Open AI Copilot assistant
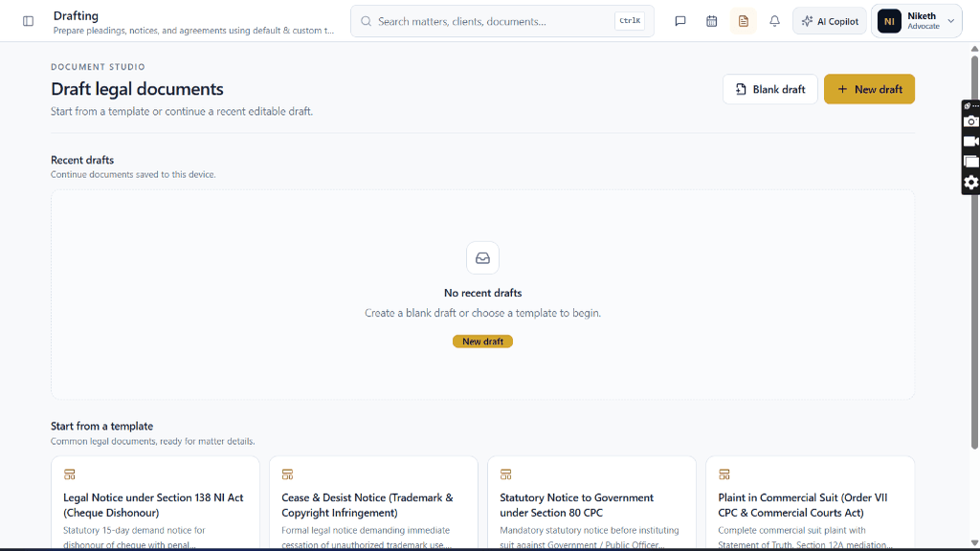 click(x=830, y=21)
